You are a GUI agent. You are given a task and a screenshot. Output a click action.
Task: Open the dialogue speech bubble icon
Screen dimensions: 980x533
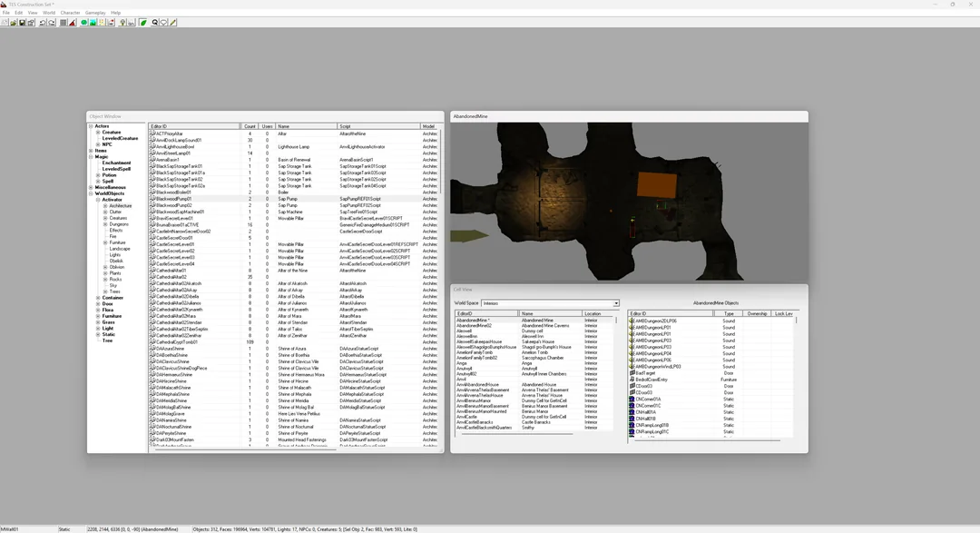[163, 23]
